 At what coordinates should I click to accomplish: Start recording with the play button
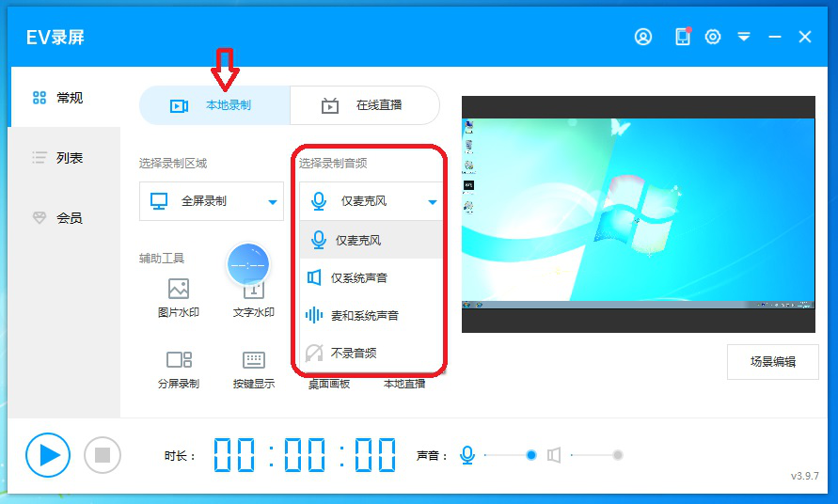[48, 455]
